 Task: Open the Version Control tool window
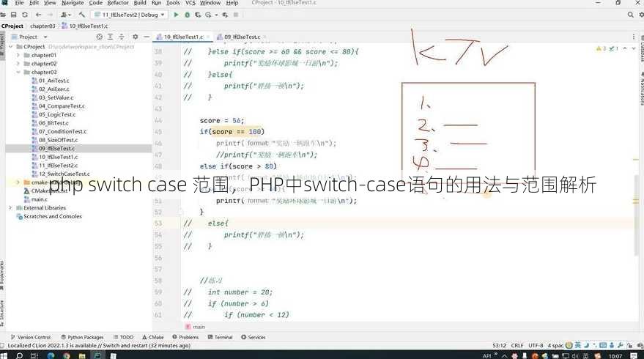[31, 337]
